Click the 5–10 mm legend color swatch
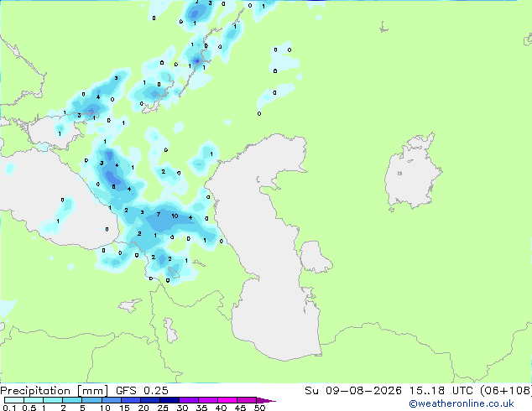532x411 pixels. [91, 400]
